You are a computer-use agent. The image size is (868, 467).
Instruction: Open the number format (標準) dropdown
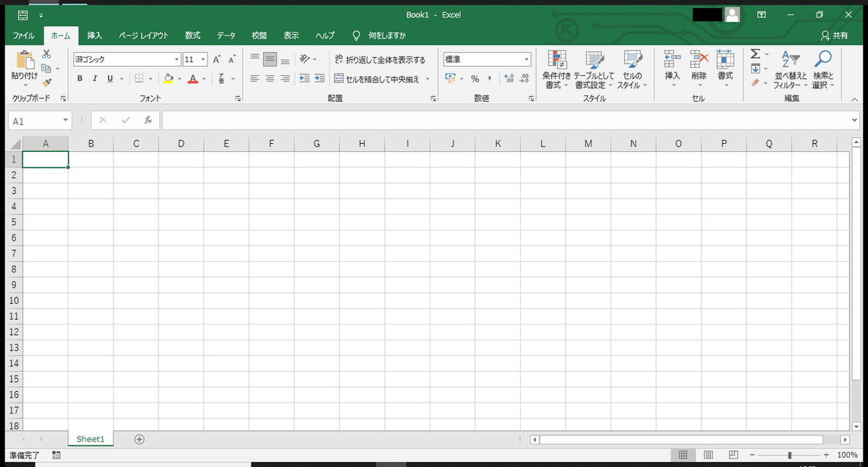coord(527,59)
